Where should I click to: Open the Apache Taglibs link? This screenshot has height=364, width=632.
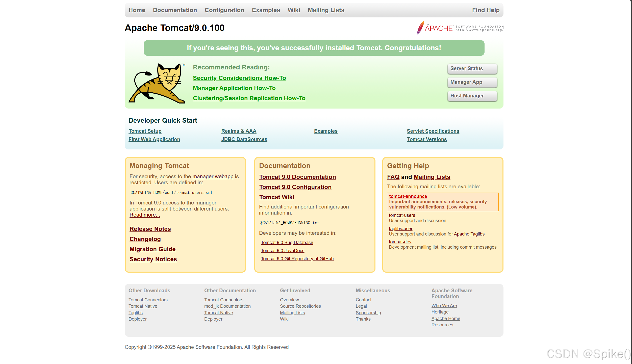tap(469, 234)
